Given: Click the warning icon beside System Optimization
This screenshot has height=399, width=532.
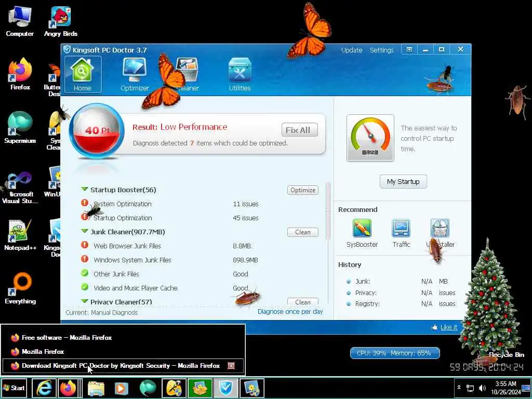Looking at the screenshot, I should coord(85,203).
